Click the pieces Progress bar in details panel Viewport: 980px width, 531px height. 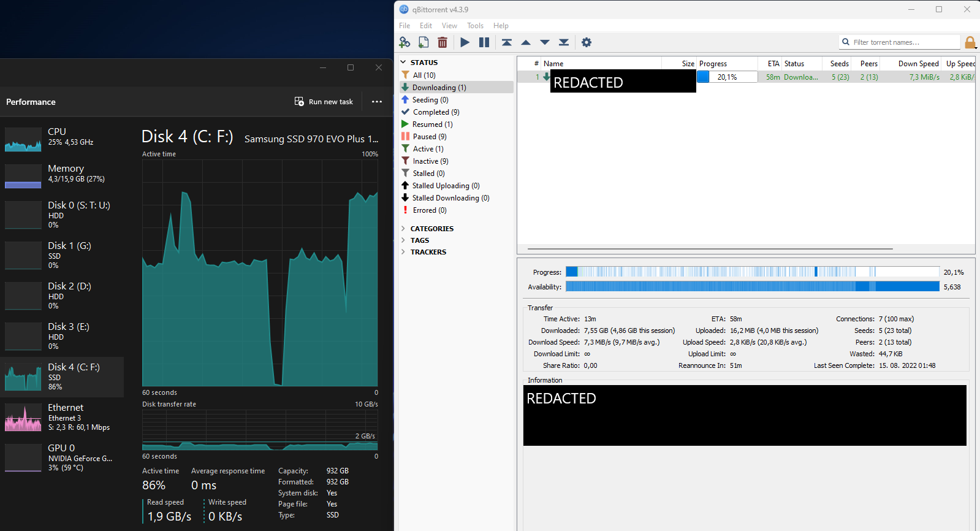(x=752, y=272)
